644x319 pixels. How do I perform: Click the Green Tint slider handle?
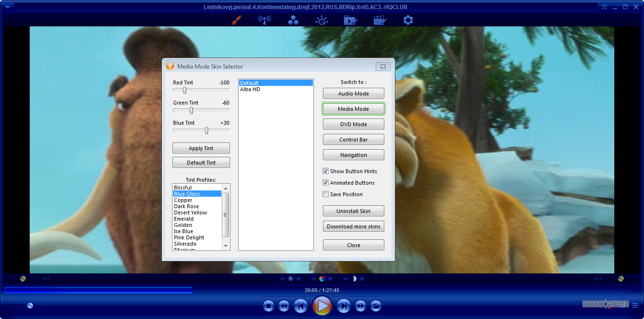pyautogui.click(x=191, y=110)
